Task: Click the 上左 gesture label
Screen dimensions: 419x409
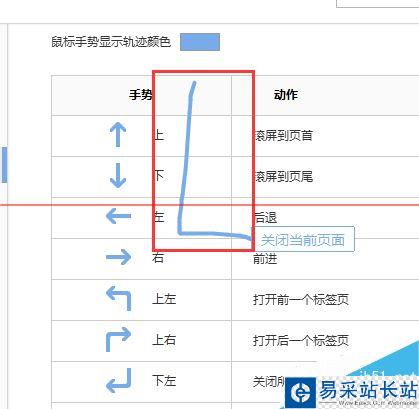Action: 164,299
